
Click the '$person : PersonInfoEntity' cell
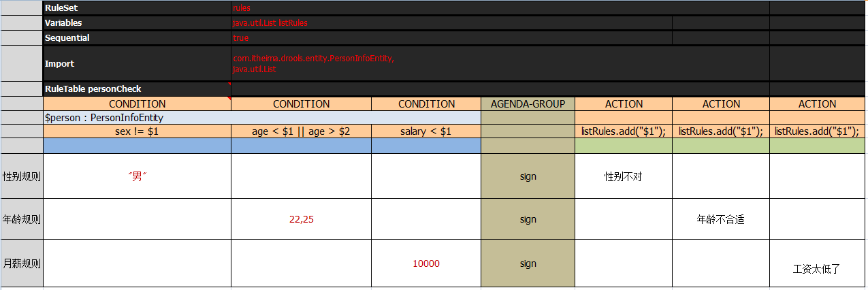pyautogui.click(x=262, y=118)
